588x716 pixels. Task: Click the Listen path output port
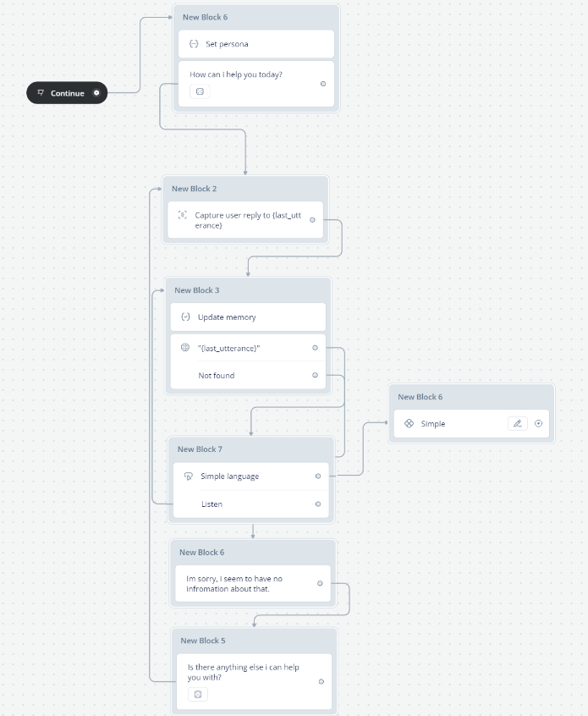(x=318, y=504)
